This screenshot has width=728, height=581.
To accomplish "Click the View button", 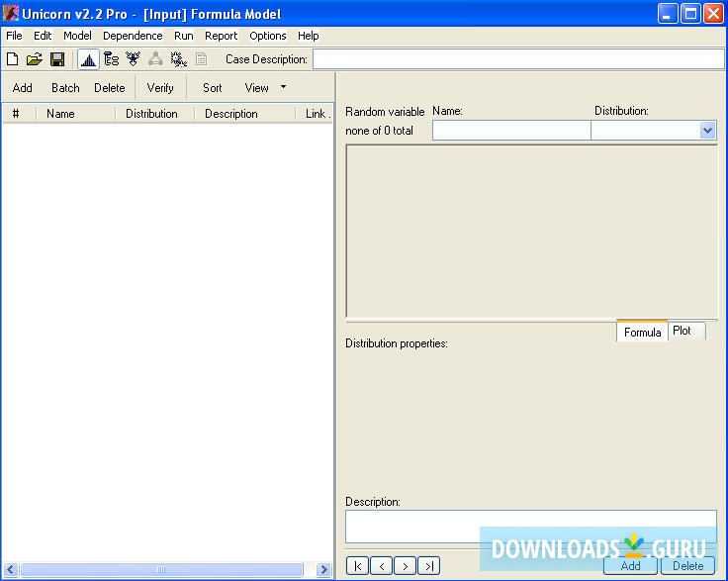I will click(x=256, y=88).
